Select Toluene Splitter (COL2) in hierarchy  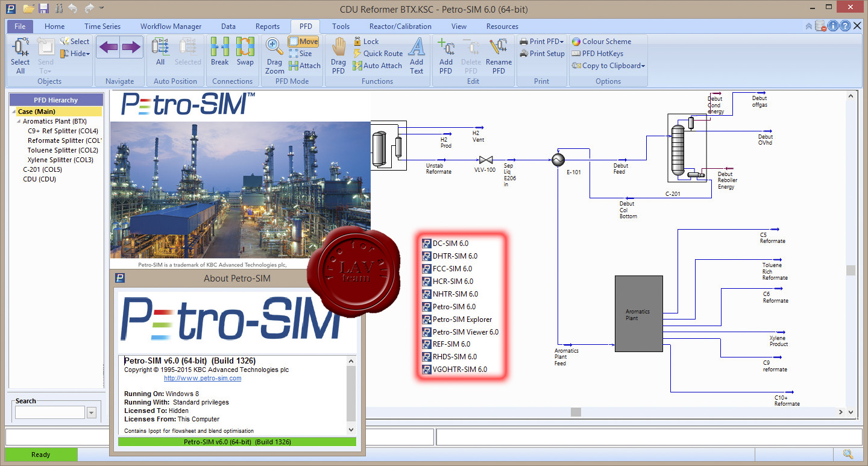click(x=63, y=150)
